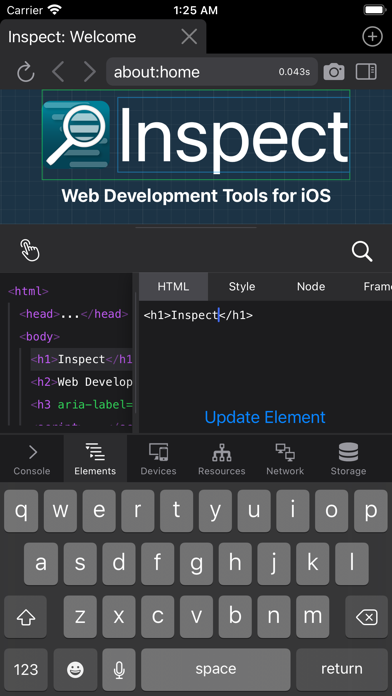
Task: Tap the z key
Action: coord(80,617)
